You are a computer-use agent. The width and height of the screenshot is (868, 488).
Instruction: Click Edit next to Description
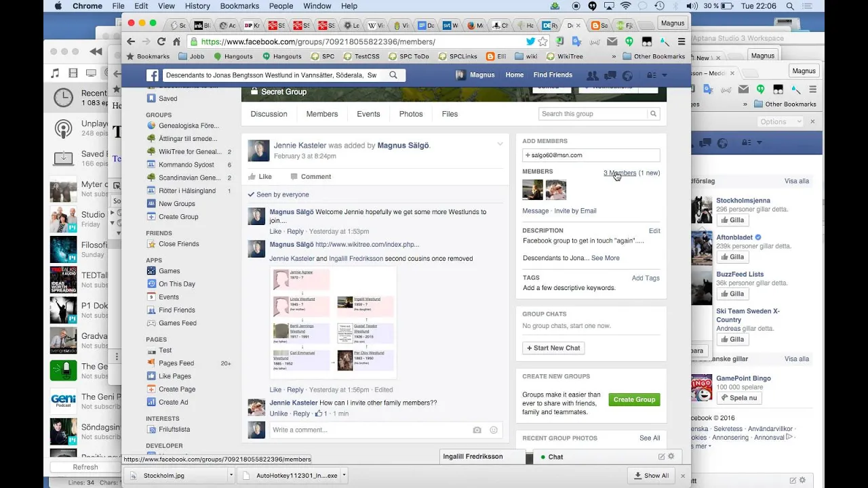654,230
